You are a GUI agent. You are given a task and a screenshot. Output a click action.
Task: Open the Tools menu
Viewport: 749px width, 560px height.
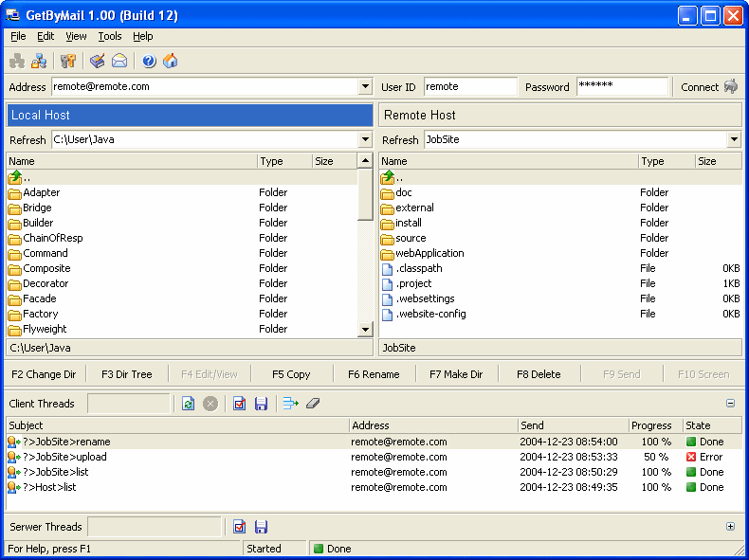(110, 36)
